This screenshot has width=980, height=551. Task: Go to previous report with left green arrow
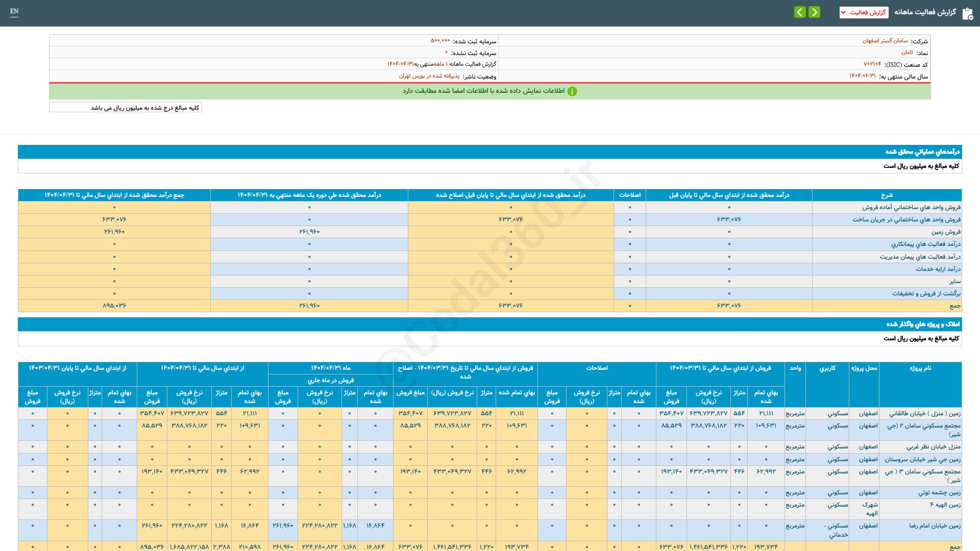pyautogui.click(x=800, y=12)
